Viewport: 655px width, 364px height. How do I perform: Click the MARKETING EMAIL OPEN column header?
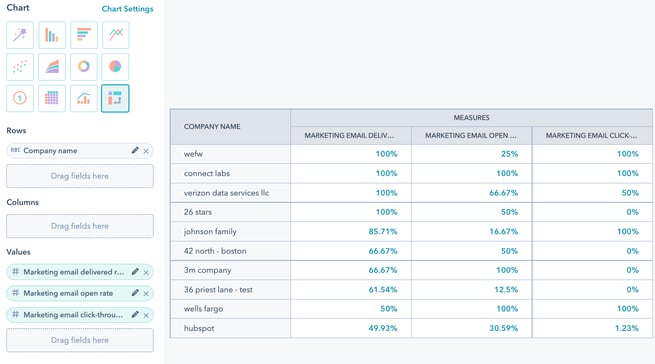tap(472, 136)
